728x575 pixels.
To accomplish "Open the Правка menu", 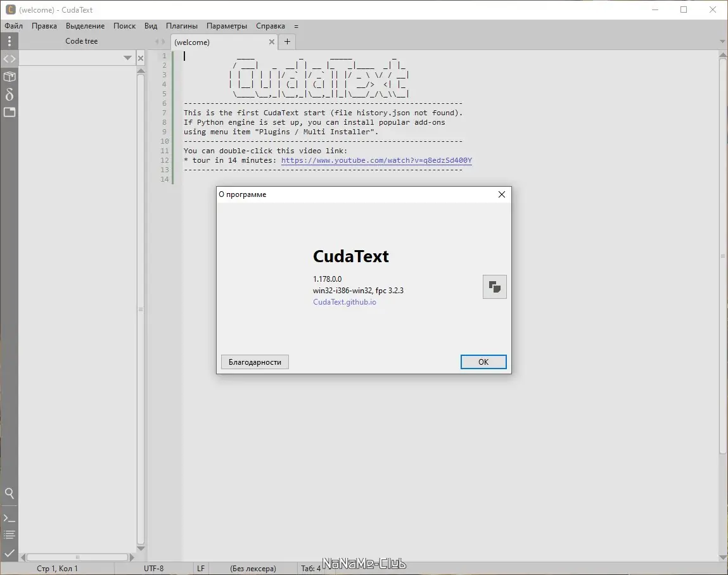I will [44, 26].
